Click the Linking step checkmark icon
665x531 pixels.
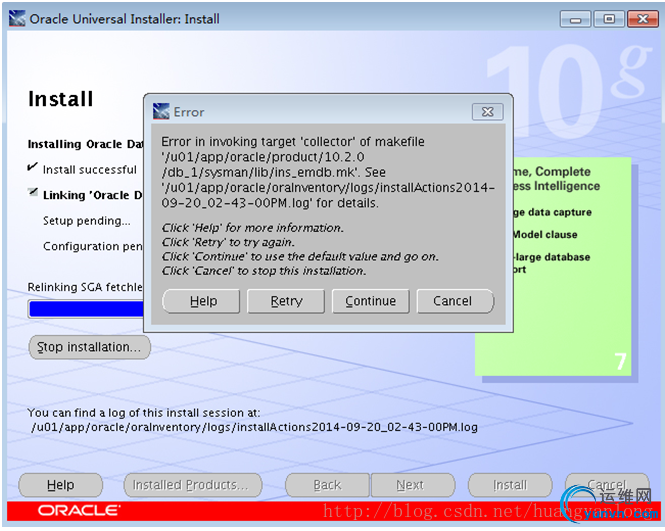[x=33, y=192]
